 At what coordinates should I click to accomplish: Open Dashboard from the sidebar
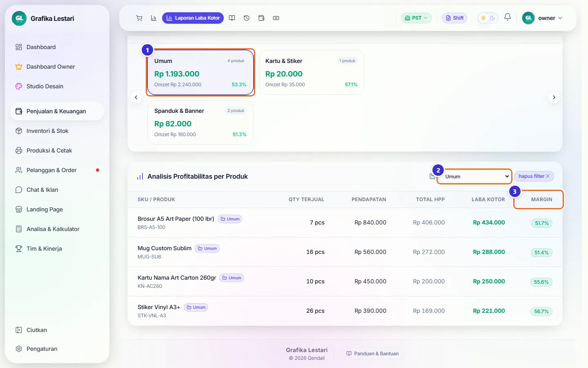pos(57,47)
